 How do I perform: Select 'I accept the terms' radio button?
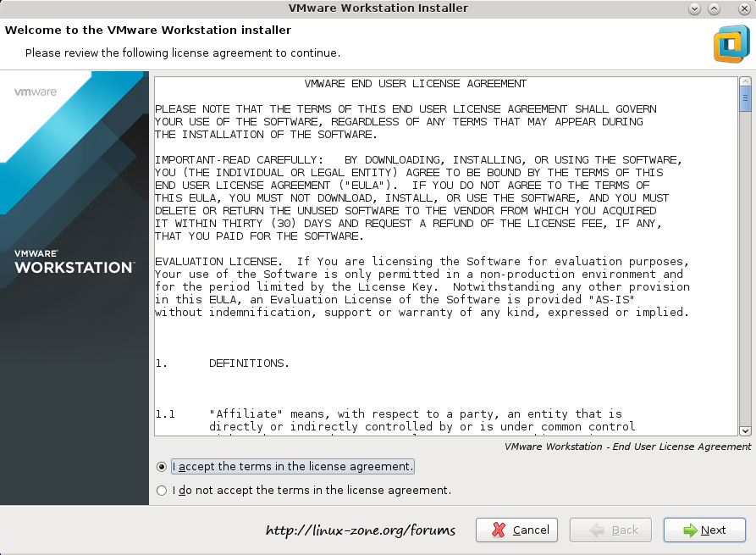tap(162, 467)
